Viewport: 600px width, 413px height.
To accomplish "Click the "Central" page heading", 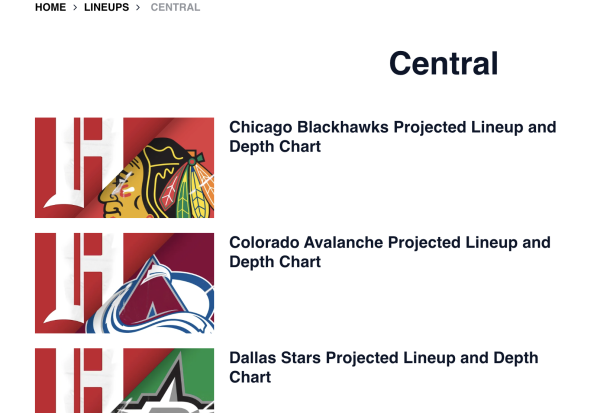I will (x=443, y=63).
